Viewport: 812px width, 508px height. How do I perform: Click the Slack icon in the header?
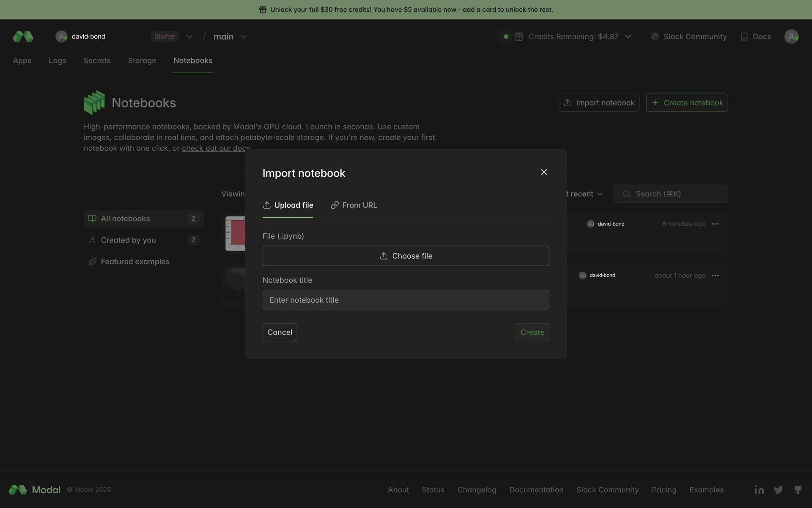(x=655, y=37)
